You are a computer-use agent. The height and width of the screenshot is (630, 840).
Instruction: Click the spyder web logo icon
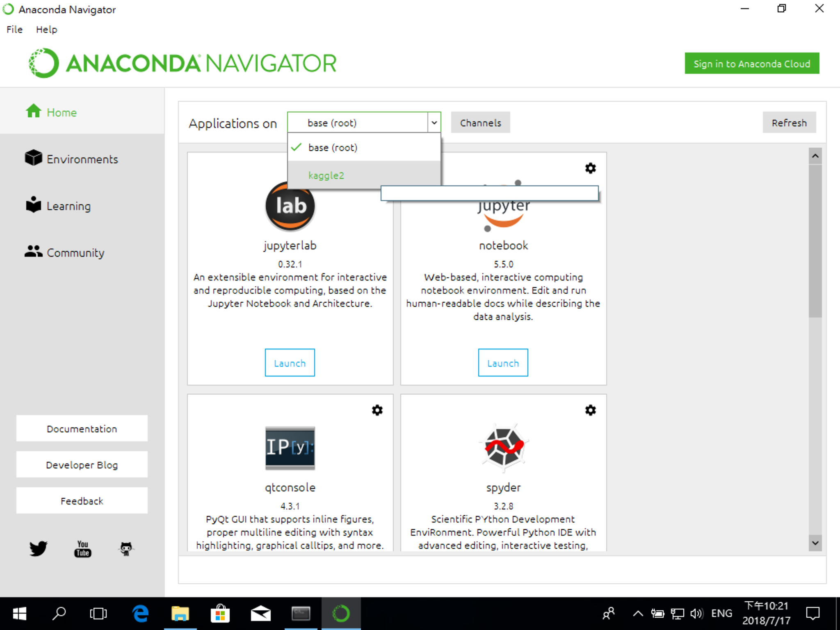pos(503,446)
